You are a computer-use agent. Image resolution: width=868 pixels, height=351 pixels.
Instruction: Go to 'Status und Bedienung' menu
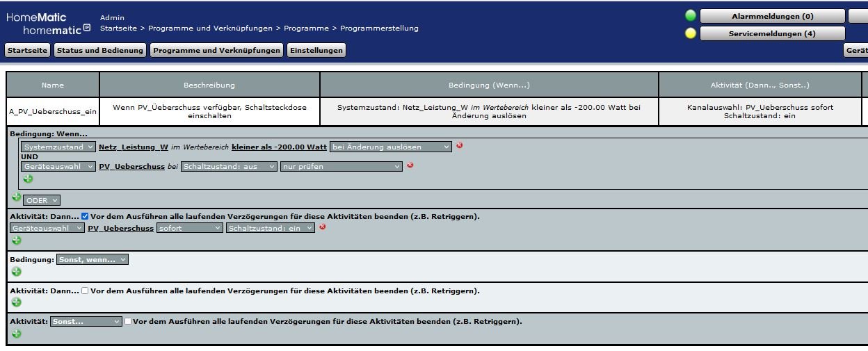point(99,50)
